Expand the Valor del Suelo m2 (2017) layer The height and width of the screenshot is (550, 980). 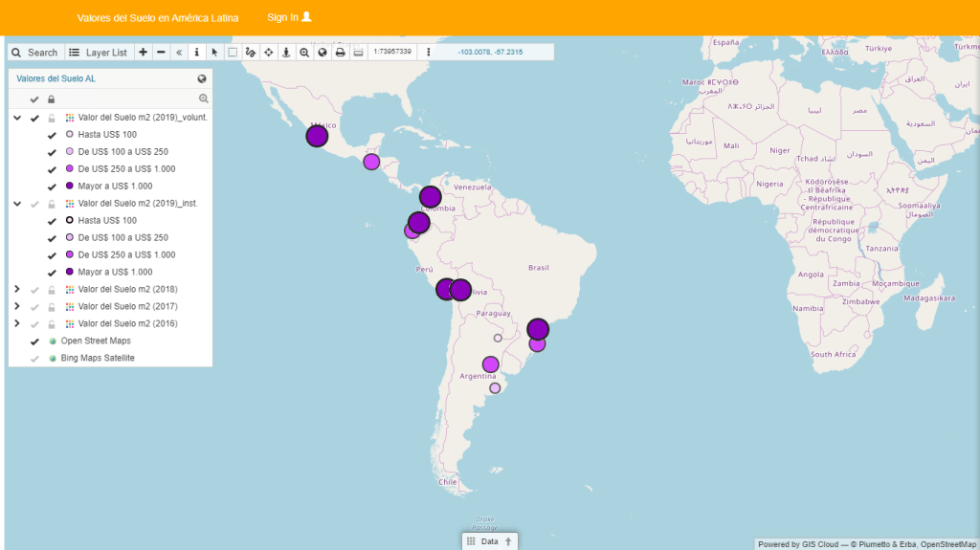coord(17,306)
